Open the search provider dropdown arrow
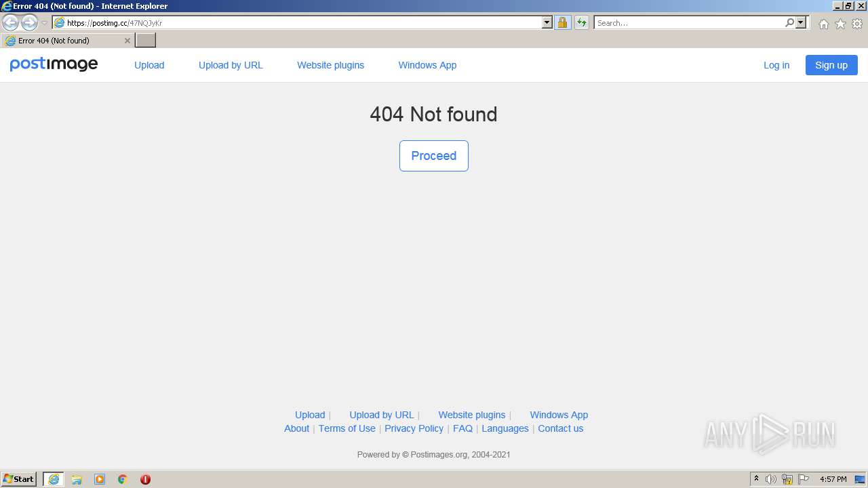Viewport: 868px width, 488px height. tap(801, 23)
